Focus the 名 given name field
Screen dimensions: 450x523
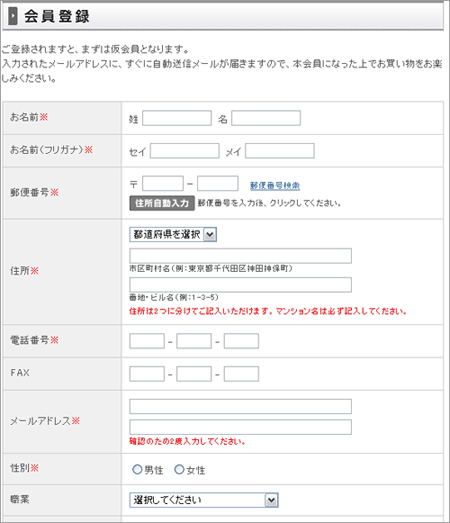[x=266, y=118]
